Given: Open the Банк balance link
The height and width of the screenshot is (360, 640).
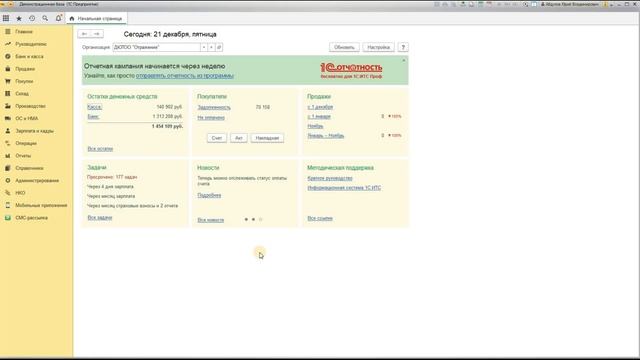Looking at the screenshot, I should click(93, 116).
